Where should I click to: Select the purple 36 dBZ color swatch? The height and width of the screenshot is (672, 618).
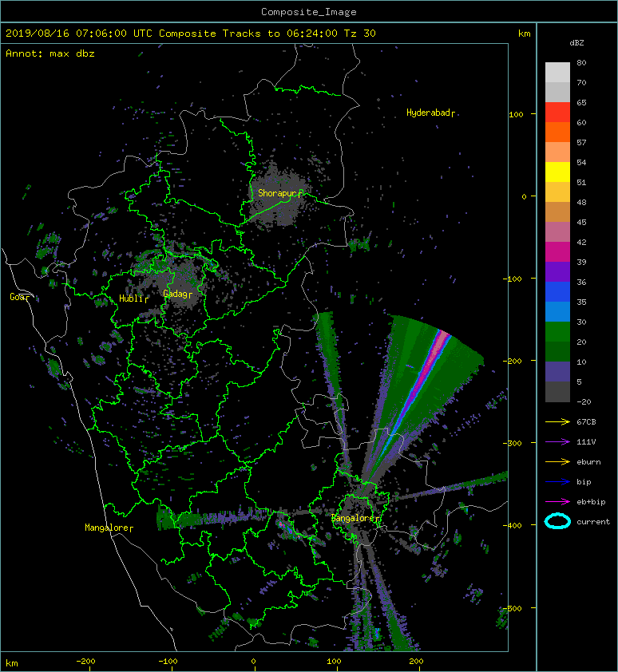(557, 272)
